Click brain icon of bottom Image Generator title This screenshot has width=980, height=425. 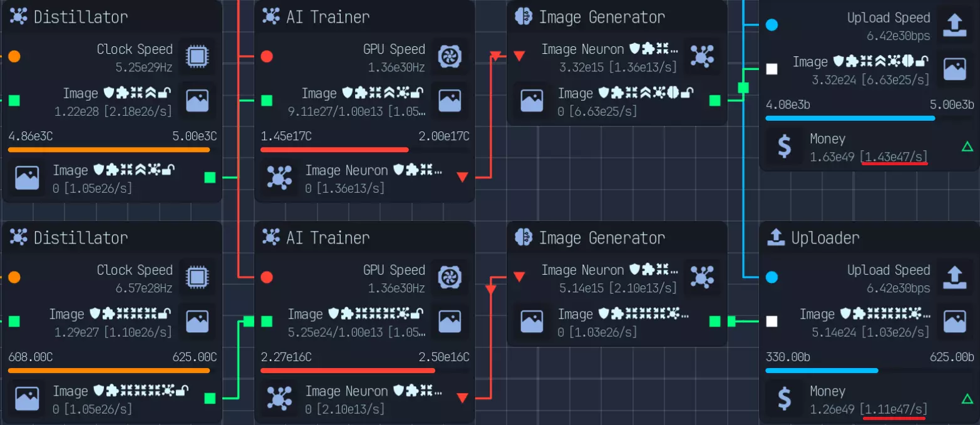tap(524, 238)
